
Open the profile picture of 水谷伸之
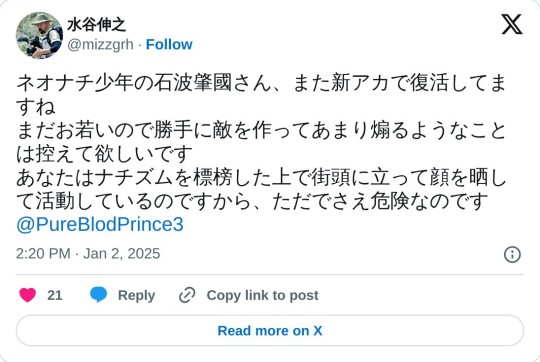(39, 35)
